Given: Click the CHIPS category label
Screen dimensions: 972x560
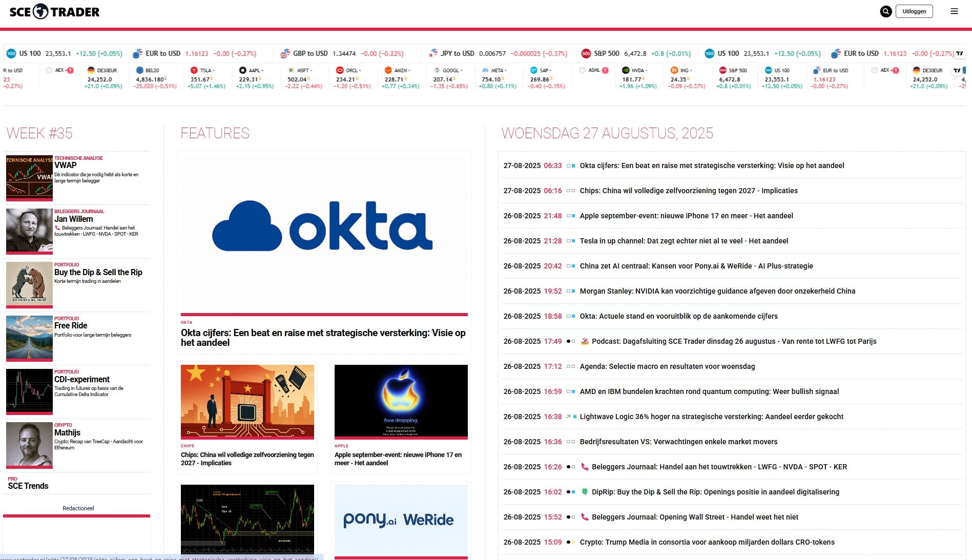Looking at the screenshot, I should tap(188, 446).
